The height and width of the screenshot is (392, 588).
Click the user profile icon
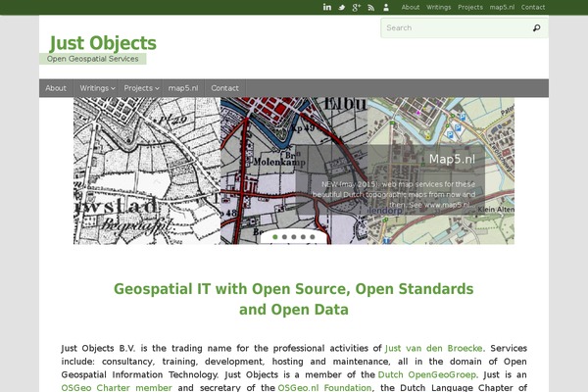click(386, 7)
